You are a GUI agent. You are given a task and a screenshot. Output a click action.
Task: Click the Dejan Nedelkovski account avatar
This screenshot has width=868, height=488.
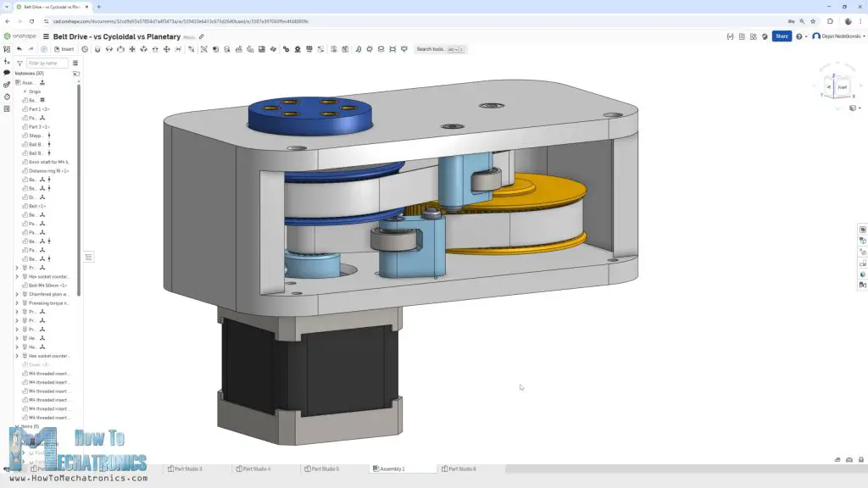(x=816, y=36)
